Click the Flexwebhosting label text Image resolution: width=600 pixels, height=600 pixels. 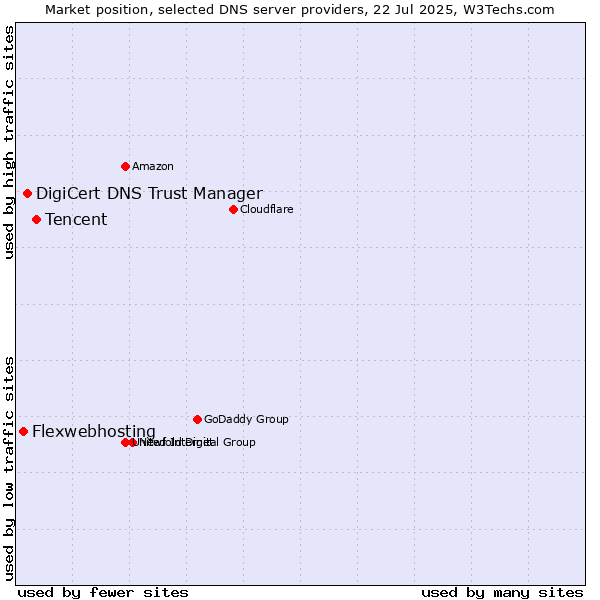click(x=94, y=432)
